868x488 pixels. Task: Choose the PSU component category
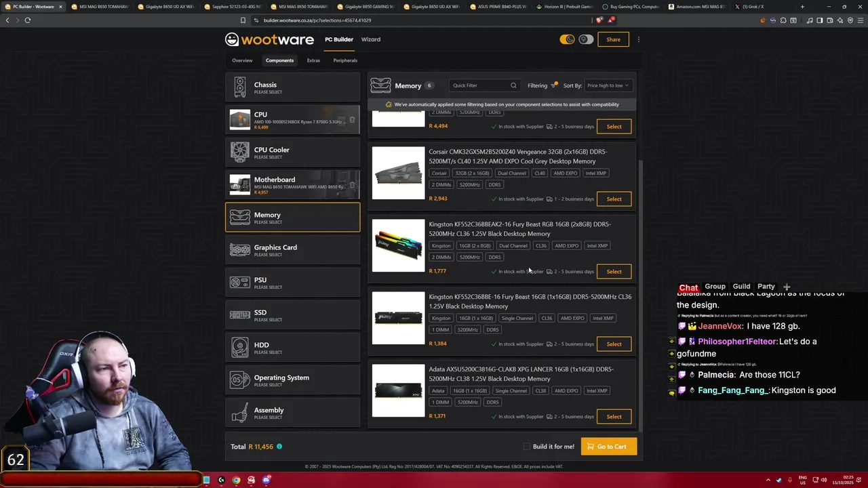tap(292, 283)
